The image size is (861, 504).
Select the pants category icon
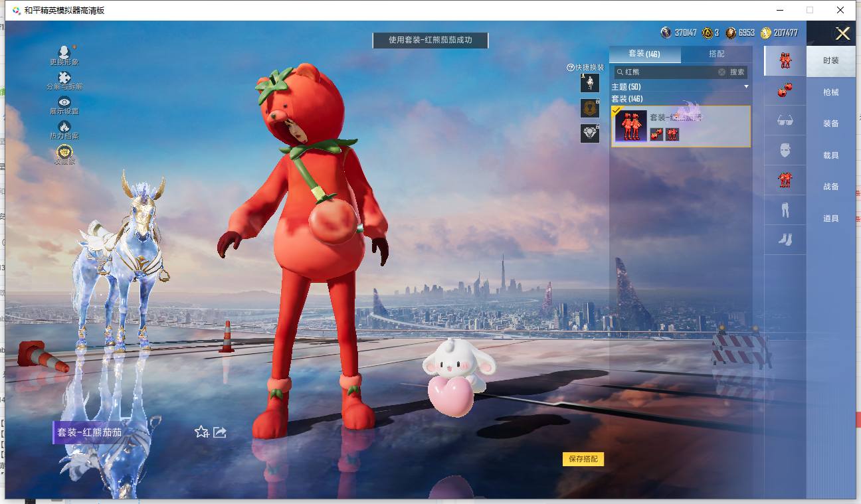click(x=785, y=210)
